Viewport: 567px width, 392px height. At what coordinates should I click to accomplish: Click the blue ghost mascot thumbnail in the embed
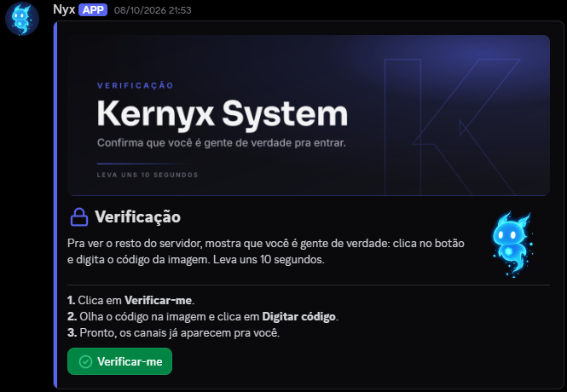(512, 245)
